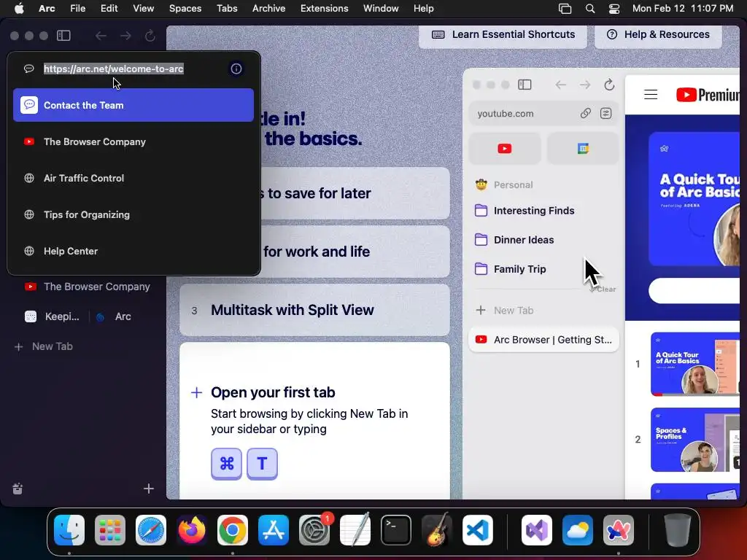Click the copy link icon beside youtube.com

[586, 113]
